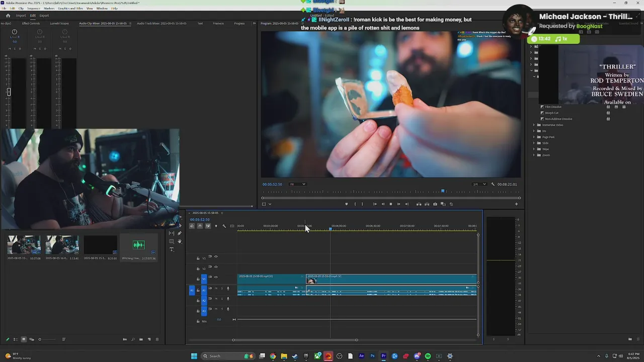Expand the Page Peel folder
This screenshot has height=362, width=644.
[534, 137]
